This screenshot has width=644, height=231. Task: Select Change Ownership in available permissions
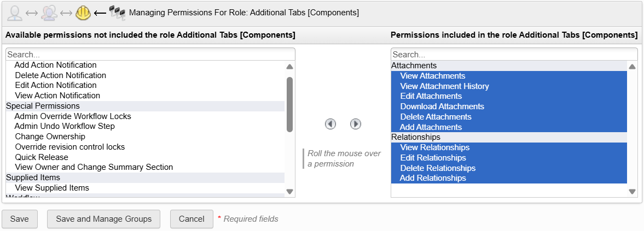tap(50, 137)
